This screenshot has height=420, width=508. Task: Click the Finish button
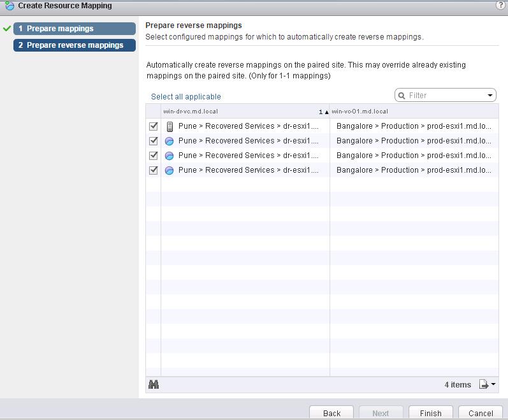click(431, 413)
